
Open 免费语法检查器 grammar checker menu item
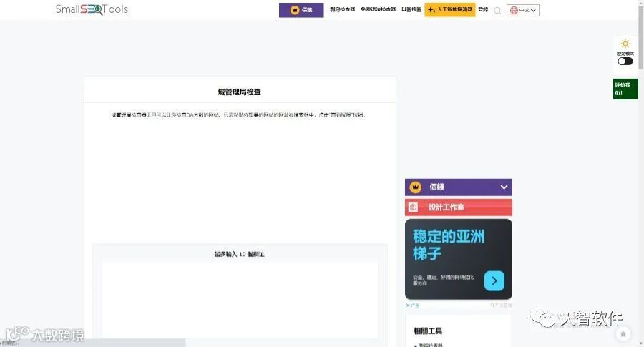click(378, 9)
